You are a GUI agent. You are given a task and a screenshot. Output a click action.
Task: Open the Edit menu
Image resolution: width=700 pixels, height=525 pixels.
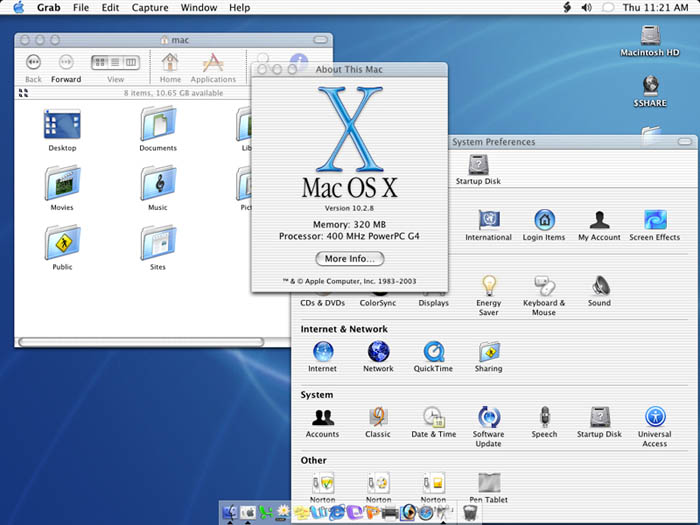[x=110, y=8]
